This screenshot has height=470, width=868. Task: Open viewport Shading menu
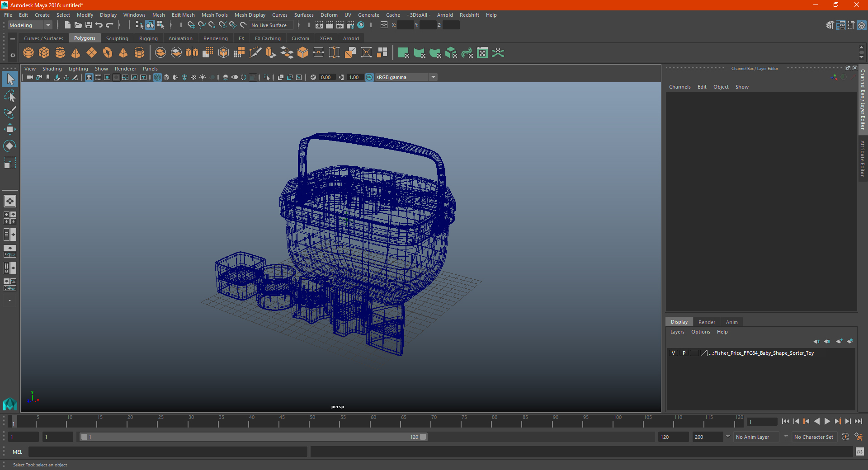[x=52, y=69]
